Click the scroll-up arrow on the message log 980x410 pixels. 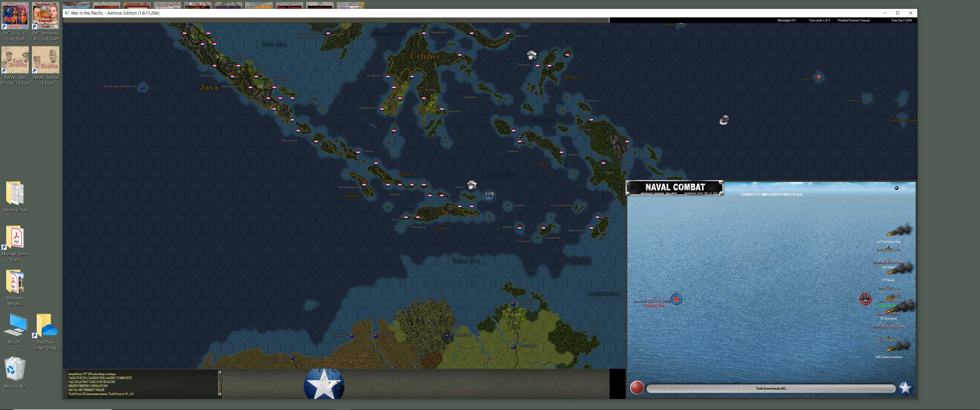coord(220,373)
